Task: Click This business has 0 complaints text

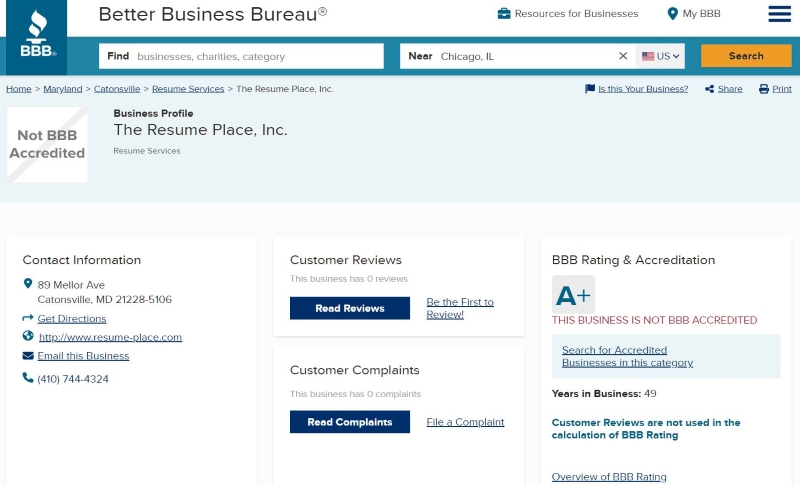Action: click(355, 394)
